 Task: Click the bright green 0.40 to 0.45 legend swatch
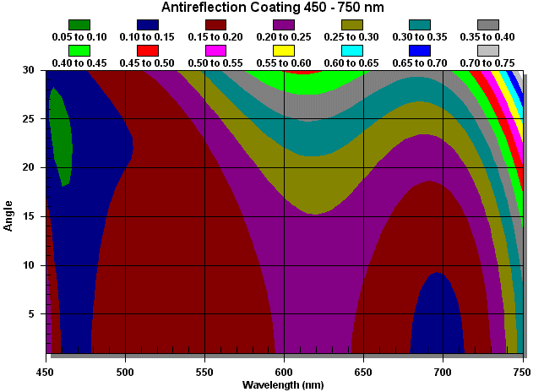[x=79, y=51]
